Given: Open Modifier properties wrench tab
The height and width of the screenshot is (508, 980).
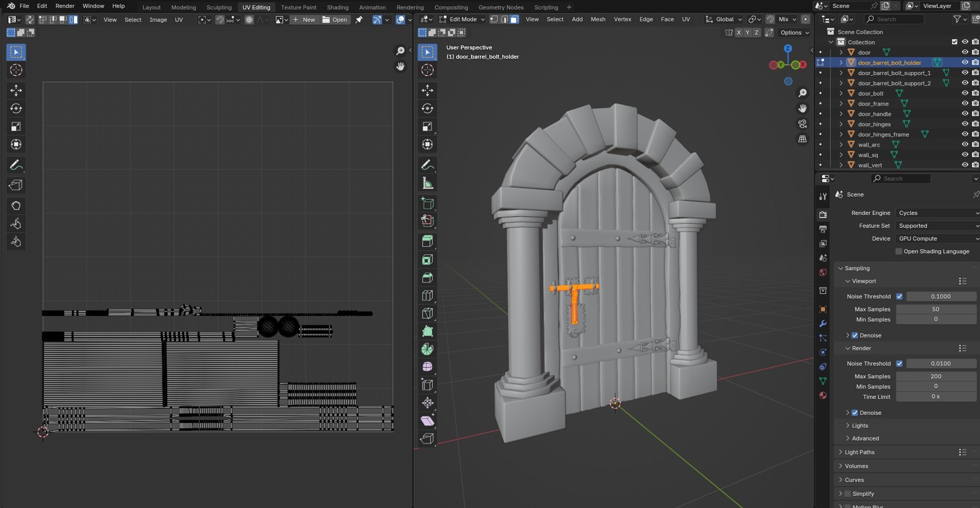Looking at the screenshot, I should coord(823,324).
